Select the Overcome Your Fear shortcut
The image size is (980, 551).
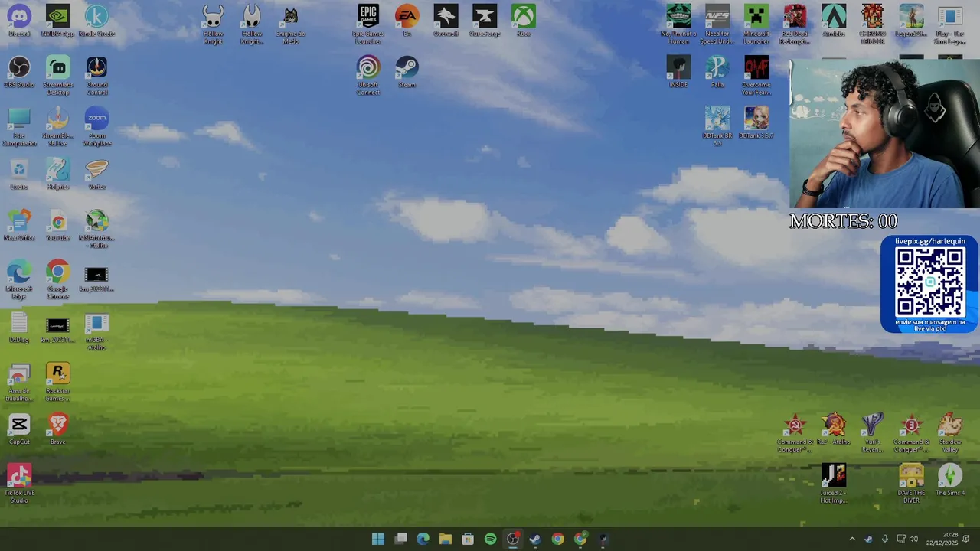(x=756, y=76)
